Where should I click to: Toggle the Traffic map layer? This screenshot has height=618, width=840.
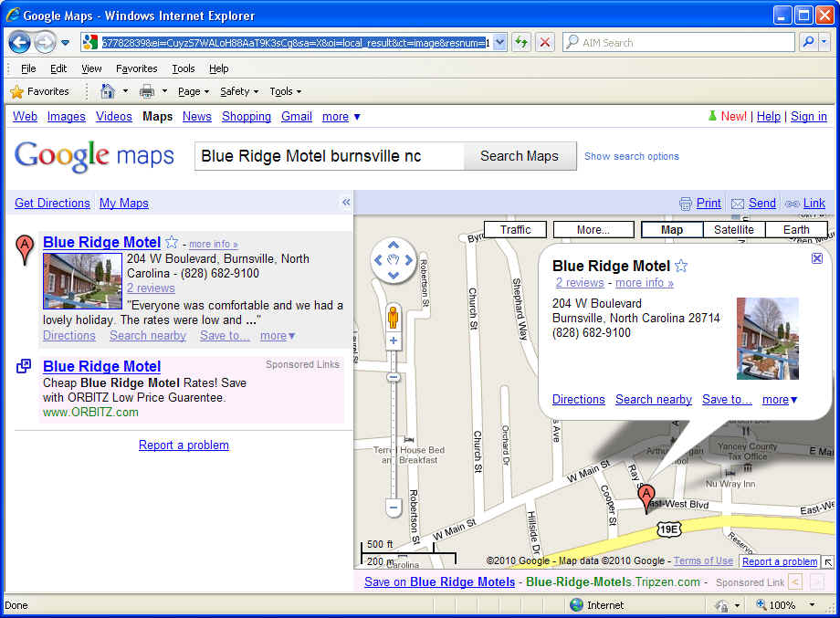click(x=515, y=230)
